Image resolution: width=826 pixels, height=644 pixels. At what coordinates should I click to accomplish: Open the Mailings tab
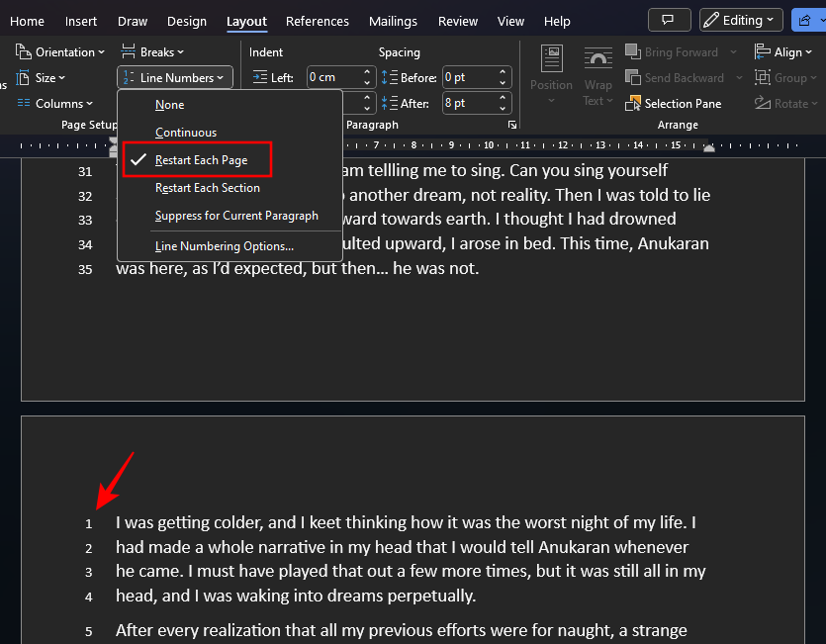pyautogui.click(x=393, y=22)
